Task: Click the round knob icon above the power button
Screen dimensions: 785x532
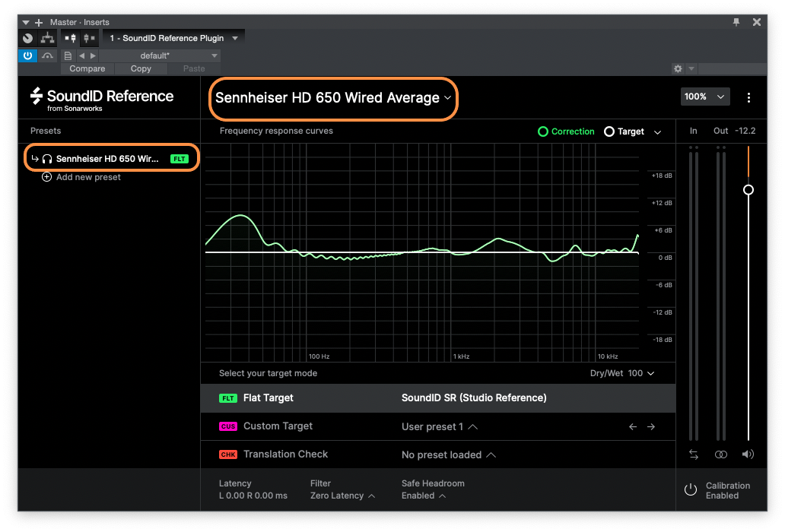Action: [27, 38]
